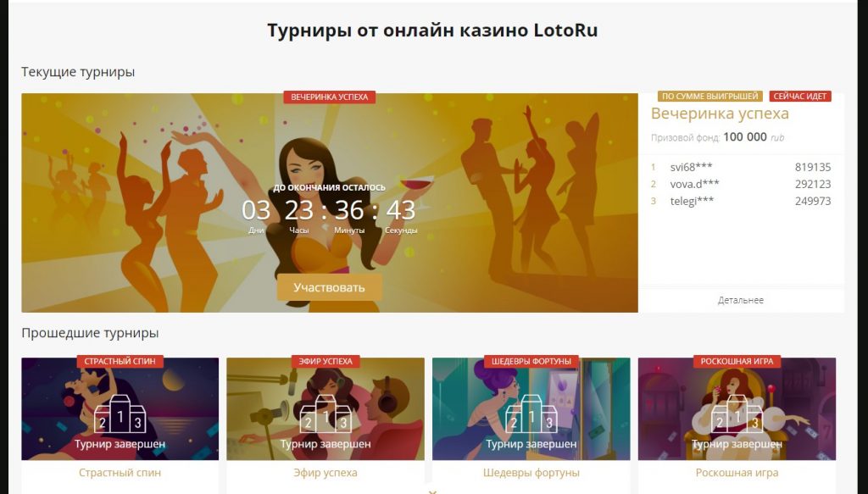The width and height of the screenshot is (868, 494).
Task: Click podium icon on Роскошная игра card
Action: point(737,414)
